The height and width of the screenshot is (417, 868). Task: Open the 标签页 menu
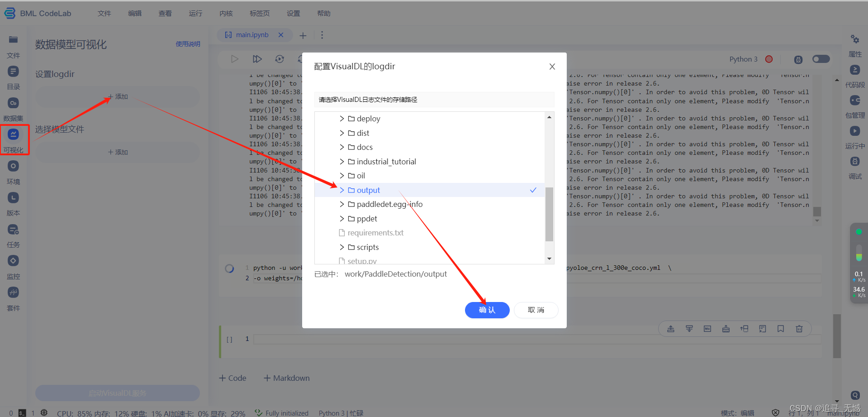[260, 13]
